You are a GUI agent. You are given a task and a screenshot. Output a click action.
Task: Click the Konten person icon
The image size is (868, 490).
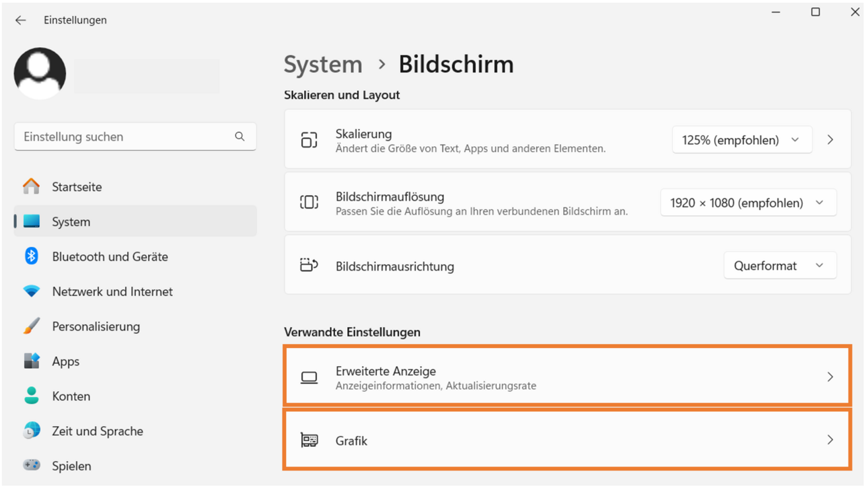32,396
